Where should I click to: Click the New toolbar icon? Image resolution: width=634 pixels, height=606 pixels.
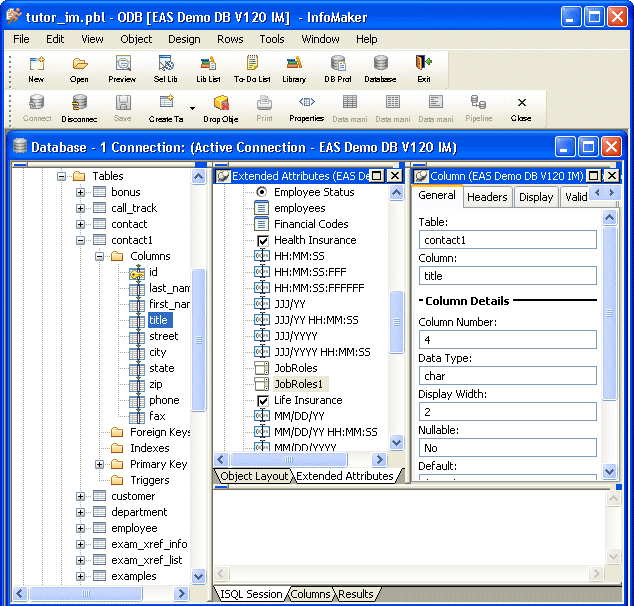click(36, 69)
